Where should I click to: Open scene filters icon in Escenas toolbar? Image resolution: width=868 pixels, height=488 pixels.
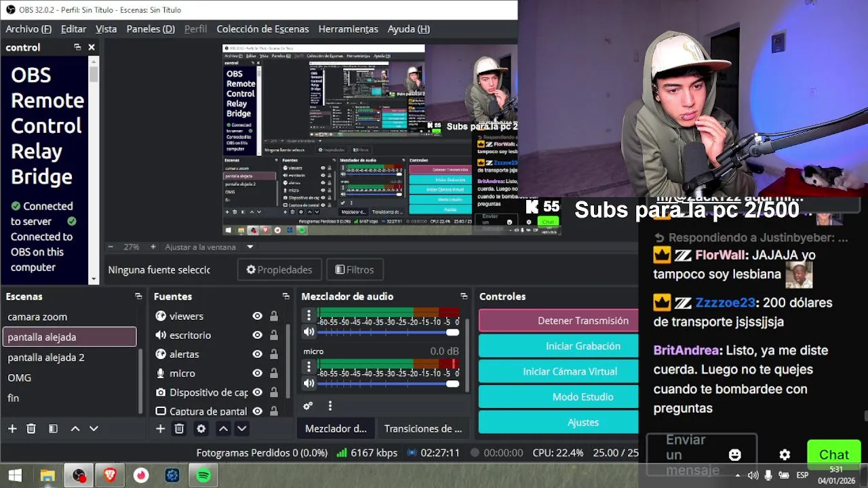click(53, 428)
